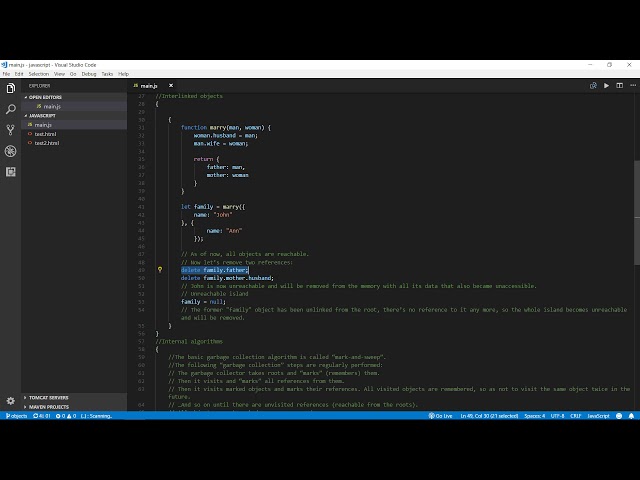Split the editor with the split icon
Viewport: 640px width, 480px height.
[x=620, y=86]
